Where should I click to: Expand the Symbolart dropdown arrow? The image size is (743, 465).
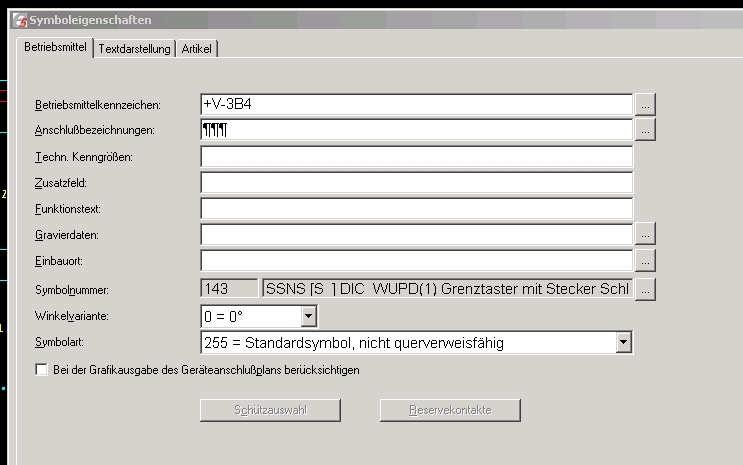coord(624,342)
